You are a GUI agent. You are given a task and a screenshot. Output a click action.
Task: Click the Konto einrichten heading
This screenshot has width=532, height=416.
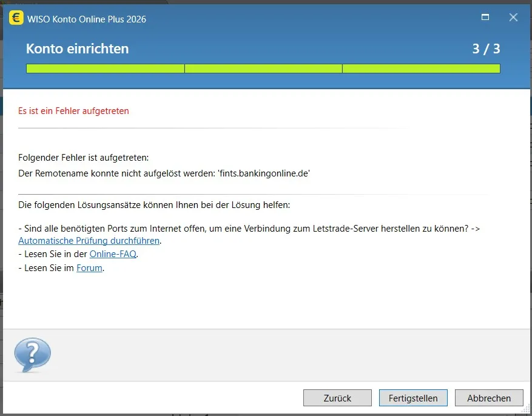[x=77, y=49]
